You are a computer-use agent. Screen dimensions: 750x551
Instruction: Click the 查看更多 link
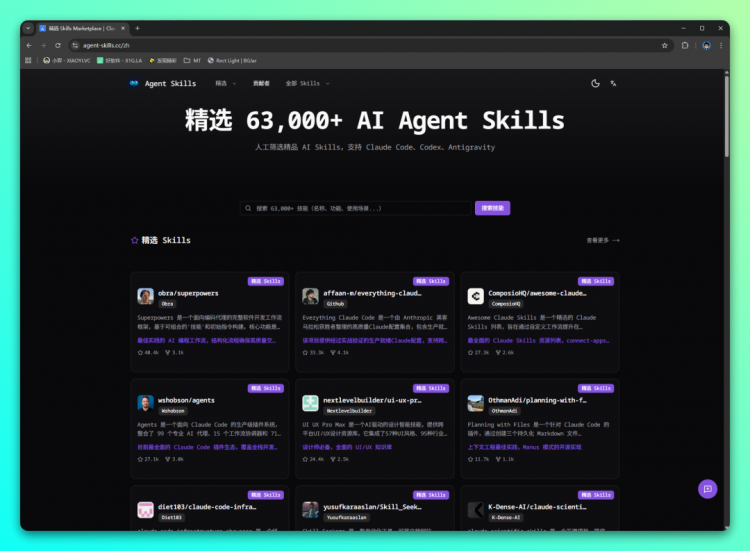(x=602, y=240)
